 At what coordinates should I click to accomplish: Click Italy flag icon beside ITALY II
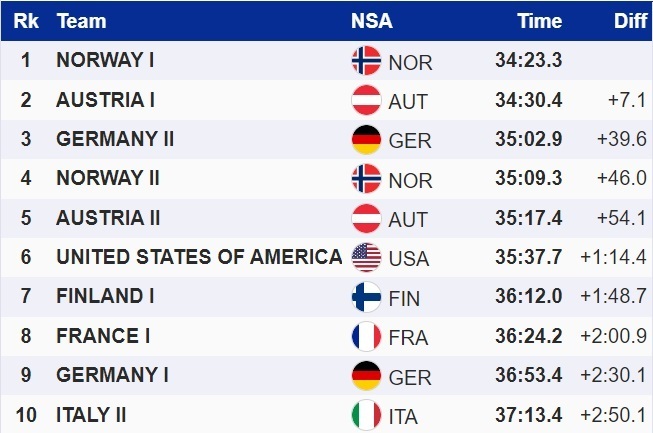pyautogui.click(x=367, y=414)
